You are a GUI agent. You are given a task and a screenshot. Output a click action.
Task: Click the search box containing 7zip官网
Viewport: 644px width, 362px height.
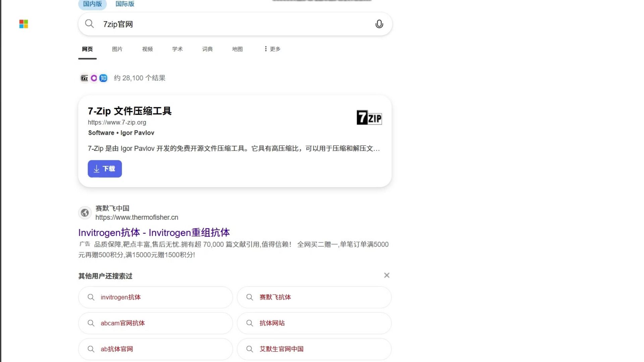(235, 24)
